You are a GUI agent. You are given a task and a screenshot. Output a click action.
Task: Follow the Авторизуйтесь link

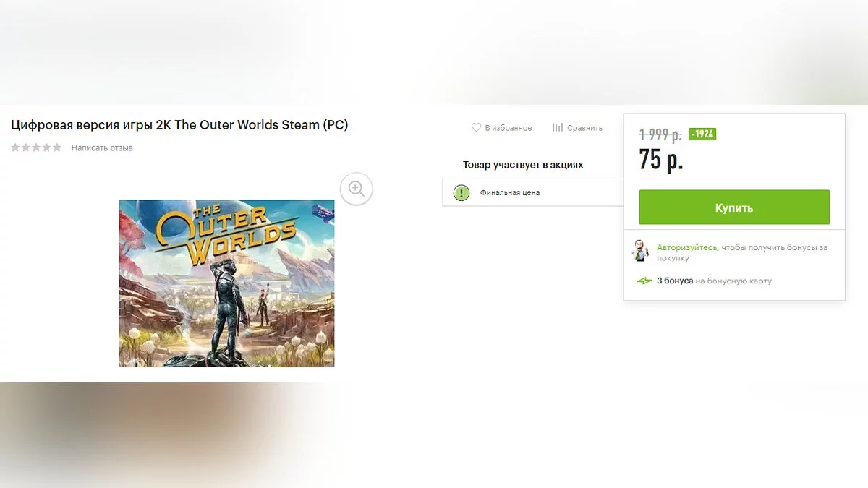tap(686, 247)
